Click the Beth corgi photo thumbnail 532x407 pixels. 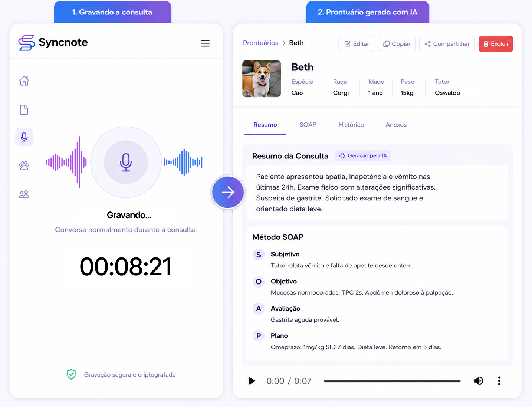tap(262, 79)
